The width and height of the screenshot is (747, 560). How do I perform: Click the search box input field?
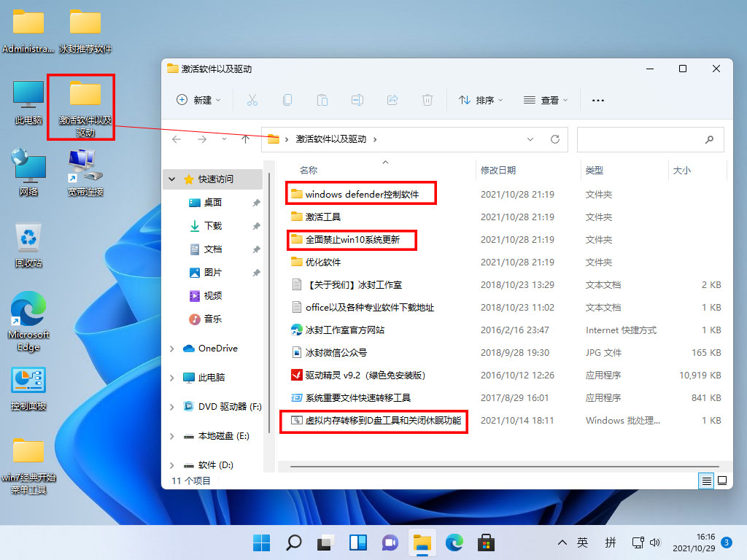tap(650, 139)
